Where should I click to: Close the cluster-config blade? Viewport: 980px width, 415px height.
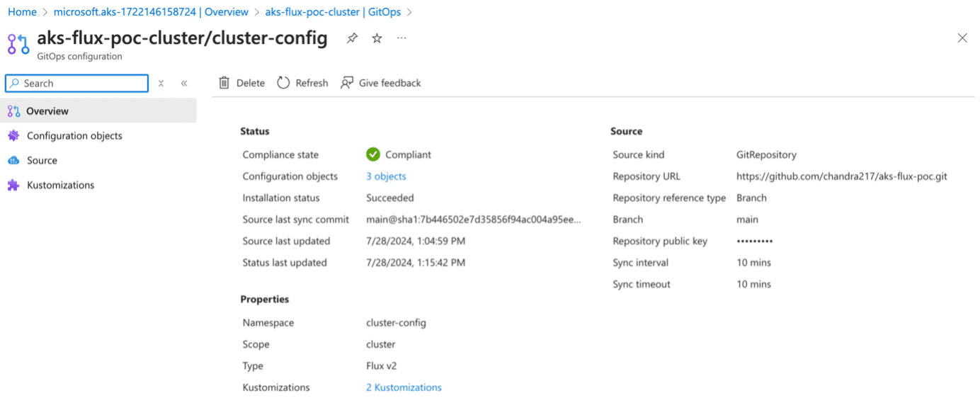962,38
